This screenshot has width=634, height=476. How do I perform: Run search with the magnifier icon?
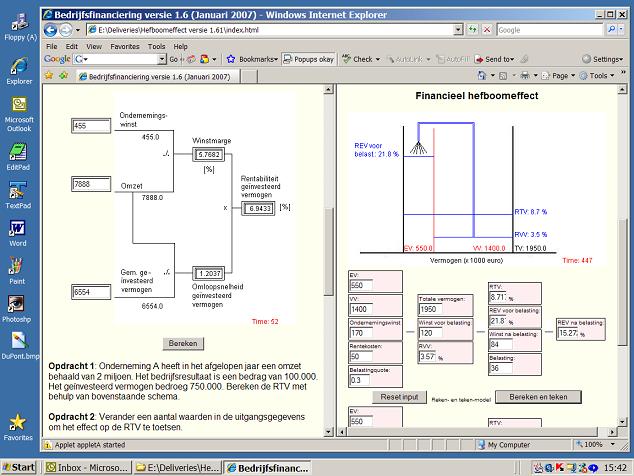(612, 30)
